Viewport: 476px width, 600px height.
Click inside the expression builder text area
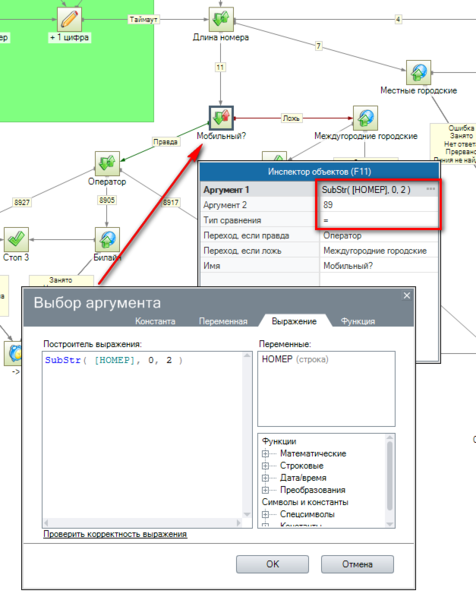point(142,435)
